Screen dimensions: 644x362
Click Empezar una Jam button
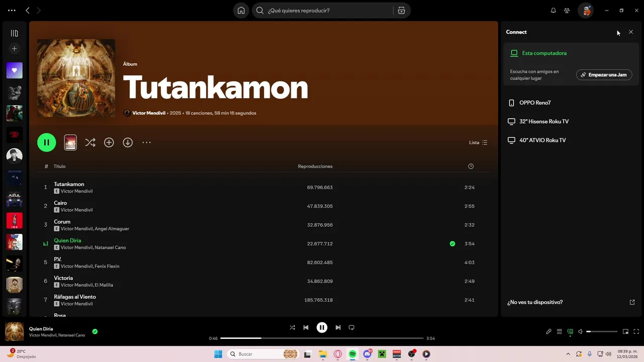click(604, 75)
